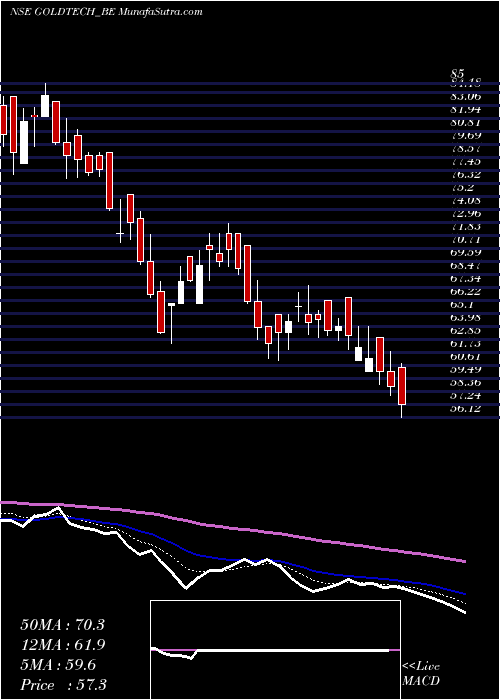This screenshot has height=700, width=500.
Task: Click the 80.81 price axis label
Action: click(466, 123)
